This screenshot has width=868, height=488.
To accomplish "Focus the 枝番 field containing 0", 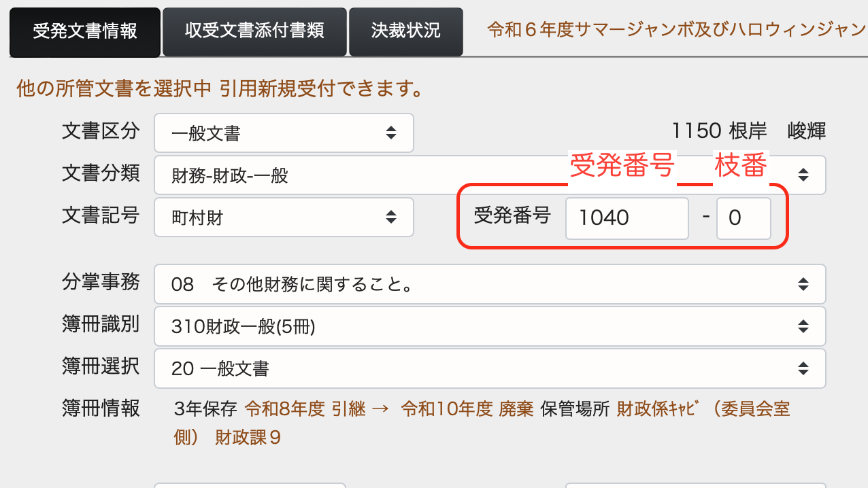I will tap(743, 218).
